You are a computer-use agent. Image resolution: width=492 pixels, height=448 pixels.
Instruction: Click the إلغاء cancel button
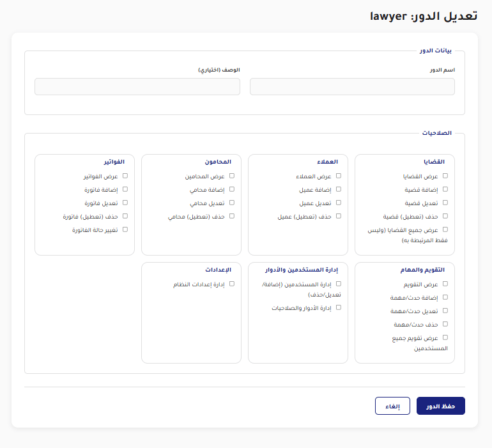392,406
